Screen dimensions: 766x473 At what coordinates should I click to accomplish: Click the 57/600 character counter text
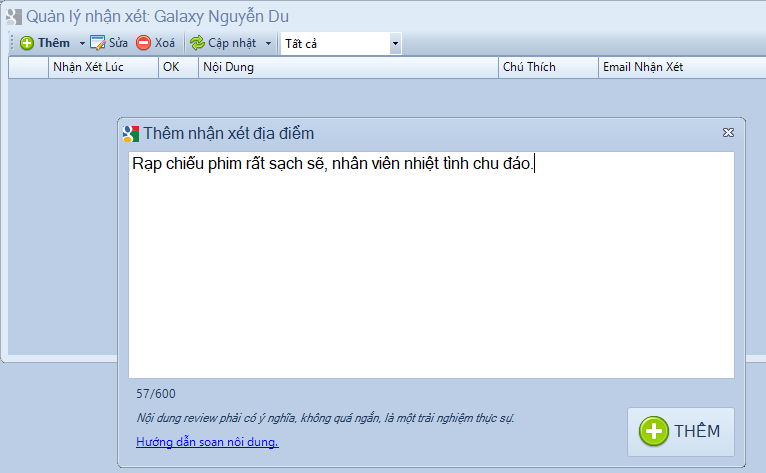pos(156,394)
